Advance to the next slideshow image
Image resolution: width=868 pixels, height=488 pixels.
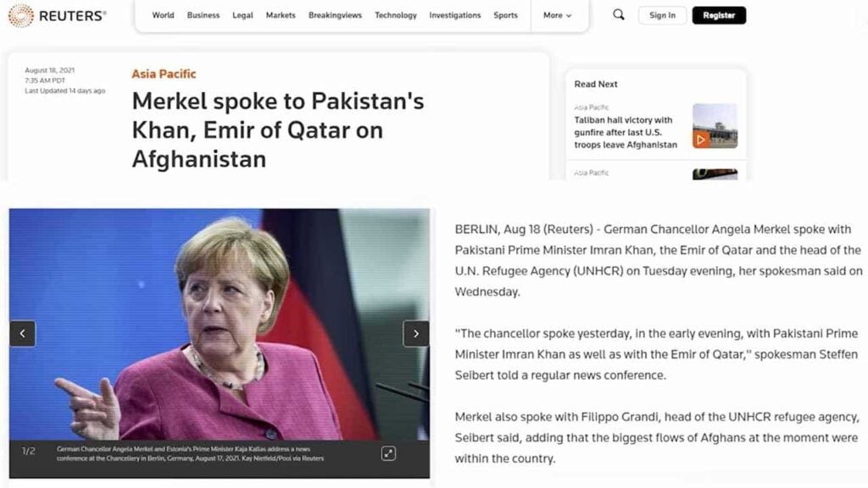[415, 334]
